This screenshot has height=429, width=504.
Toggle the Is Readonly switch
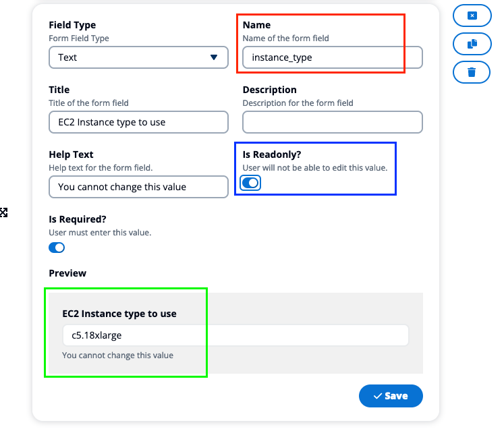click(x=250, y=183)
